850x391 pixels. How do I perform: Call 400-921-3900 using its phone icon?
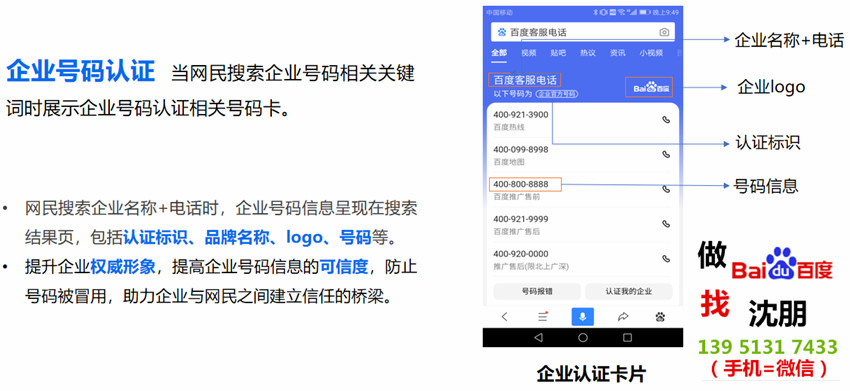[666, 120]
